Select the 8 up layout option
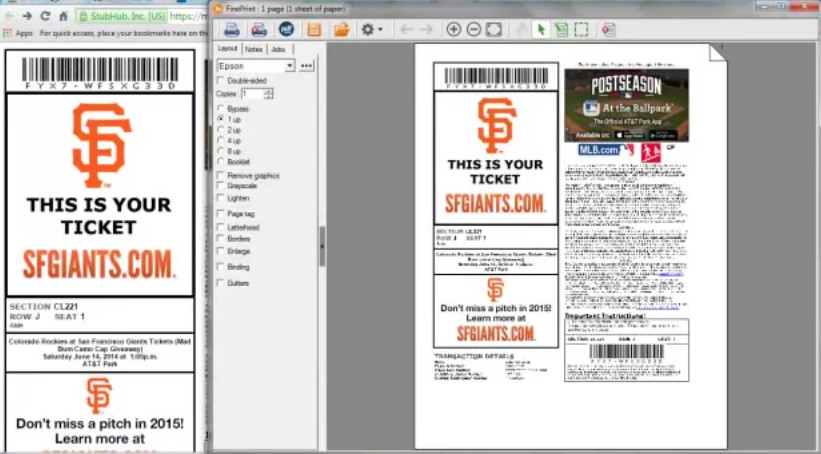Screen dimensions: 821x454 (x=220, y=151)
